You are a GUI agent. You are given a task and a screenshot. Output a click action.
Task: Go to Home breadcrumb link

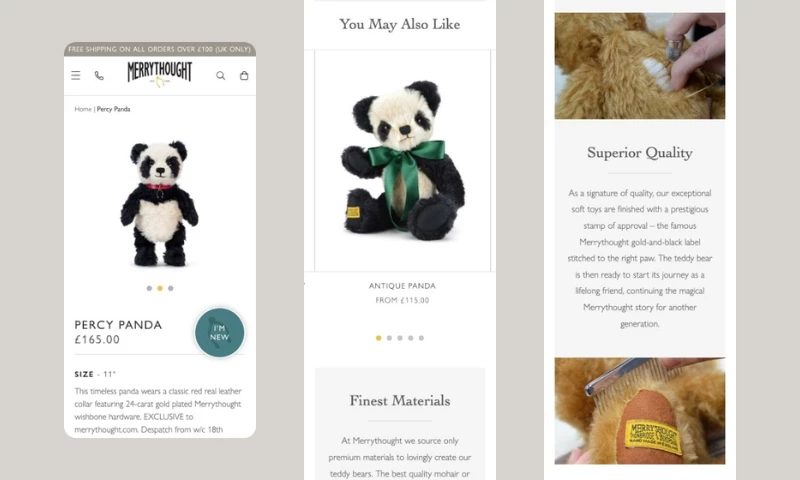(83, 109)
